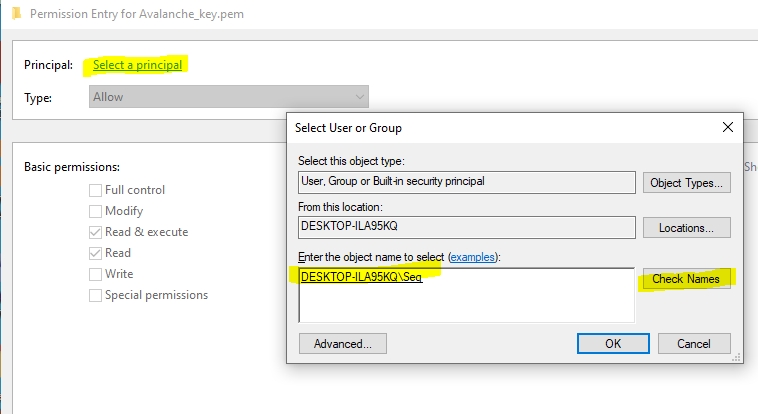
Task: Expand the Type dropdown showing Allow
Action: click(x=229, y=97)
